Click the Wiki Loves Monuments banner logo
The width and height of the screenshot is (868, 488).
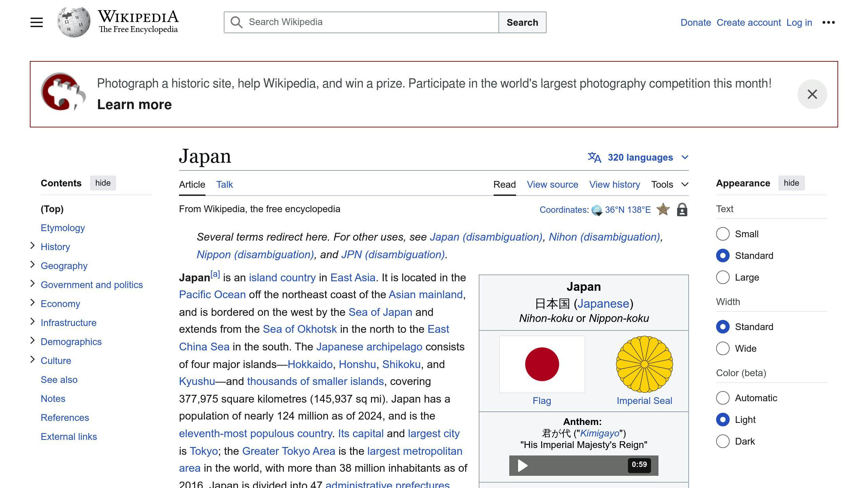tap(63, 91)
